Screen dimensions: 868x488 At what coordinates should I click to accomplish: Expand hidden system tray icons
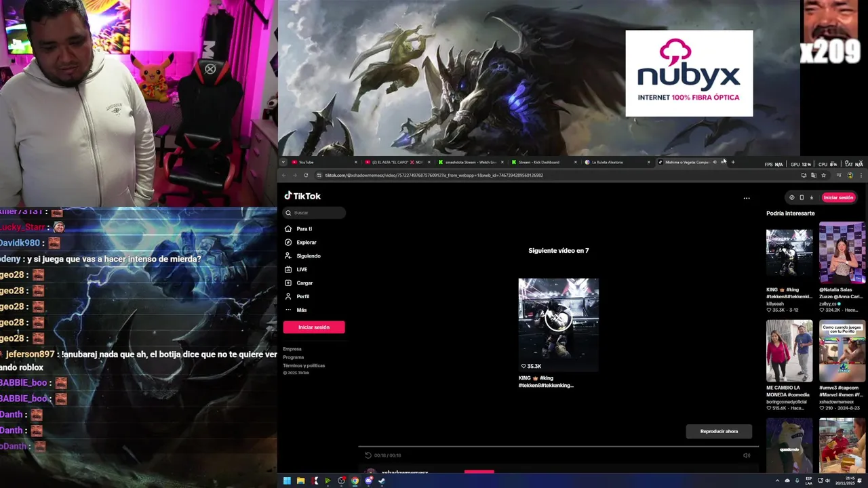[x=777, y=481]
